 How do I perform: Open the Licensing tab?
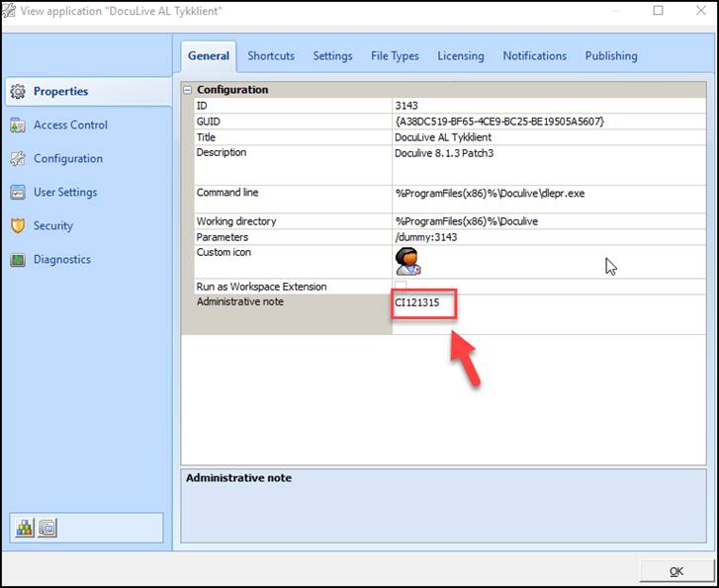coord(461,56)
